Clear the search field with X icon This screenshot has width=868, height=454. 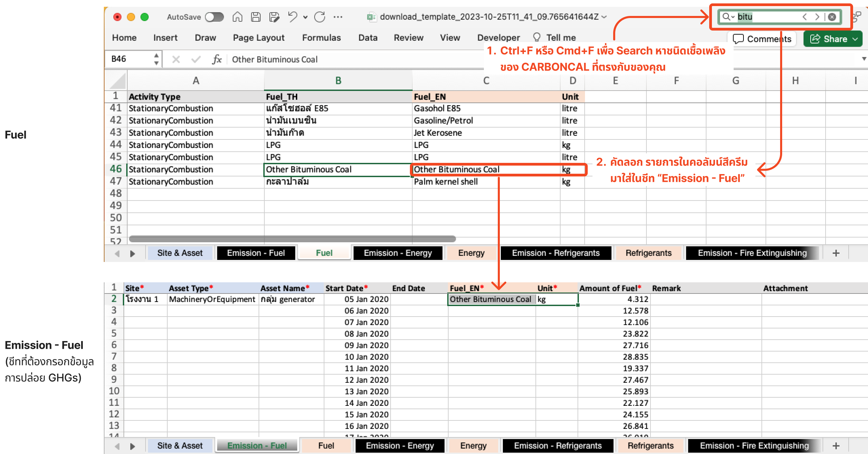832,17
